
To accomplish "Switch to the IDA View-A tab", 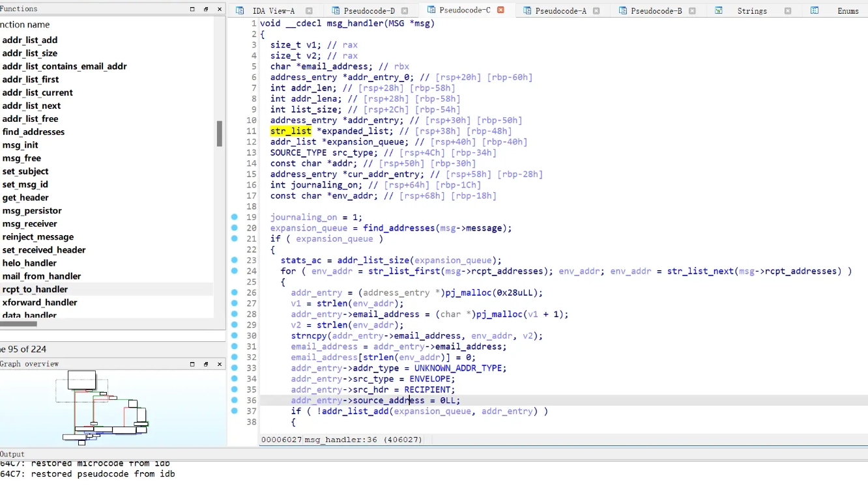I will 273,11.
